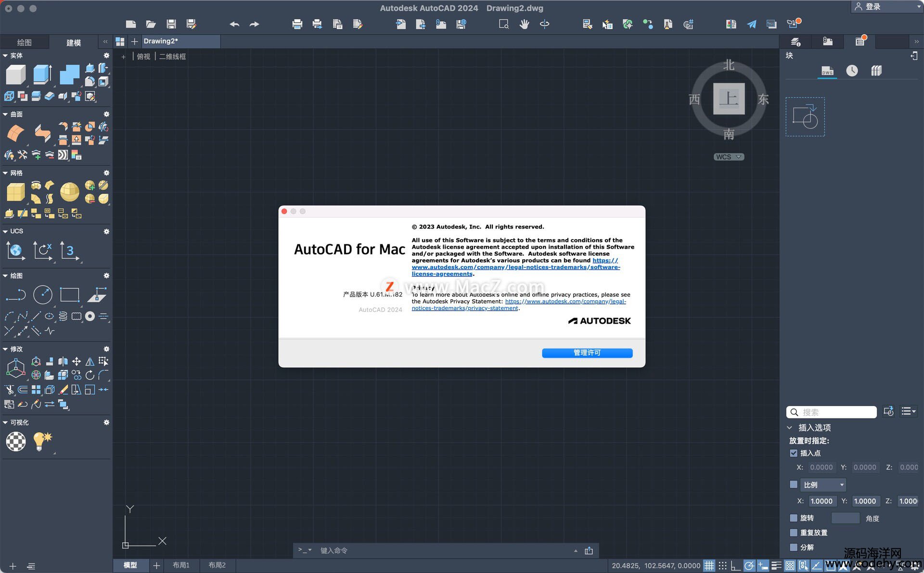Viewport: 924px width, 573px height.
Task: Open the 比例 scale type dropdown
Action: [823, 485]
